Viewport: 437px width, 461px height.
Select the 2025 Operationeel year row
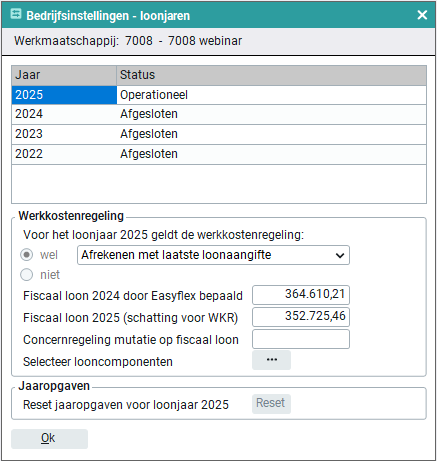219,95
